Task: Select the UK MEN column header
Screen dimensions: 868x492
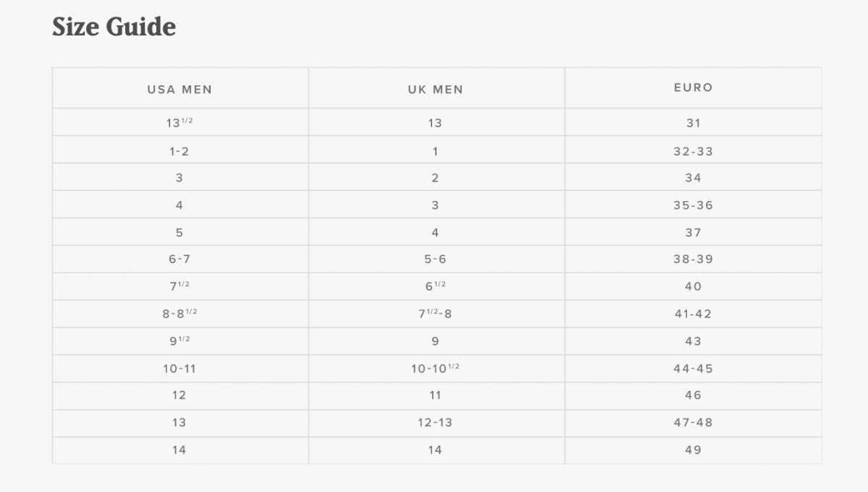Action: [x=435, y=90]
